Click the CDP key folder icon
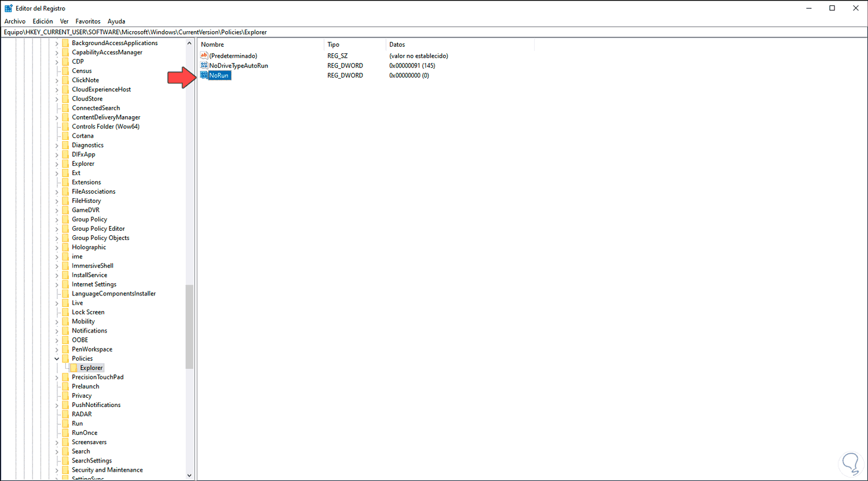The height and width of the screenshot is (481, 868). click(65, 61)
